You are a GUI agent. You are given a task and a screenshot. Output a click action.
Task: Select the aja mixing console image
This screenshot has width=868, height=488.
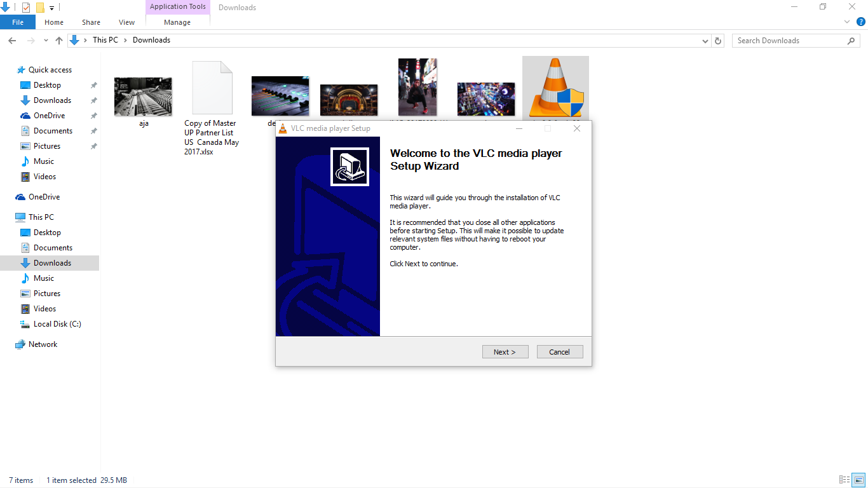(143, 97)
